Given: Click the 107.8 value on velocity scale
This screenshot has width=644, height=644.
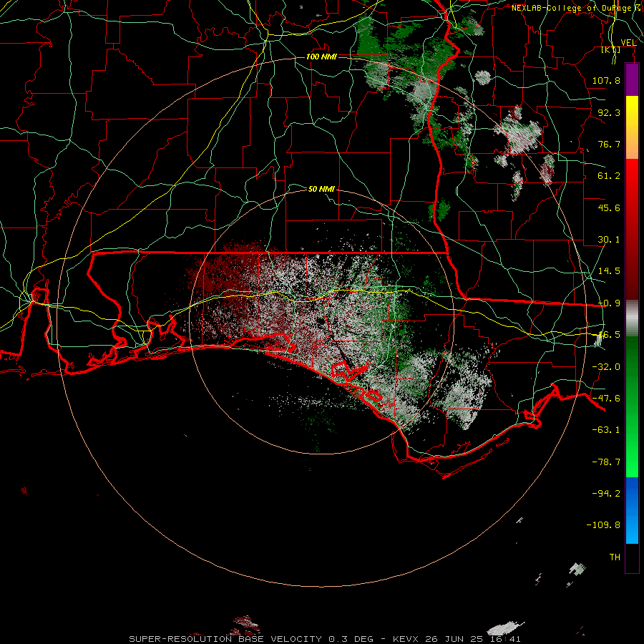Looking at the screenshot, I should tap(606, 80).
